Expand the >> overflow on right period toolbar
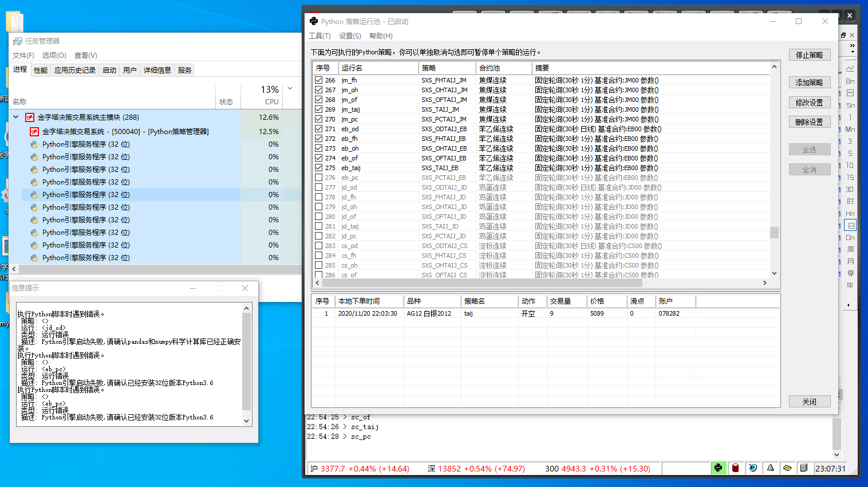Screen dimensions: 868x487 [x=852, y=45]
